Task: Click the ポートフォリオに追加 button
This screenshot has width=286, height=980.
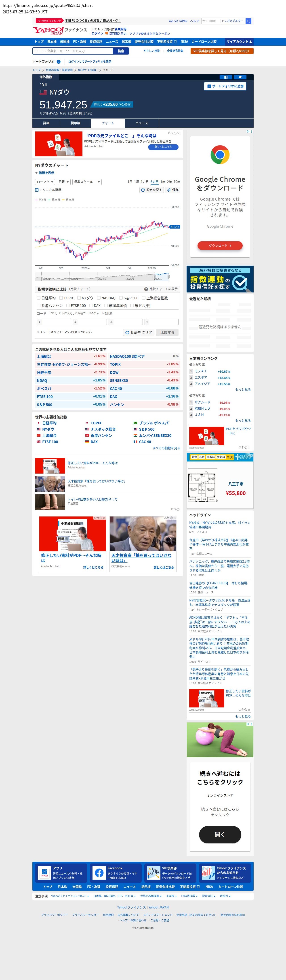Action: (225, 86)
